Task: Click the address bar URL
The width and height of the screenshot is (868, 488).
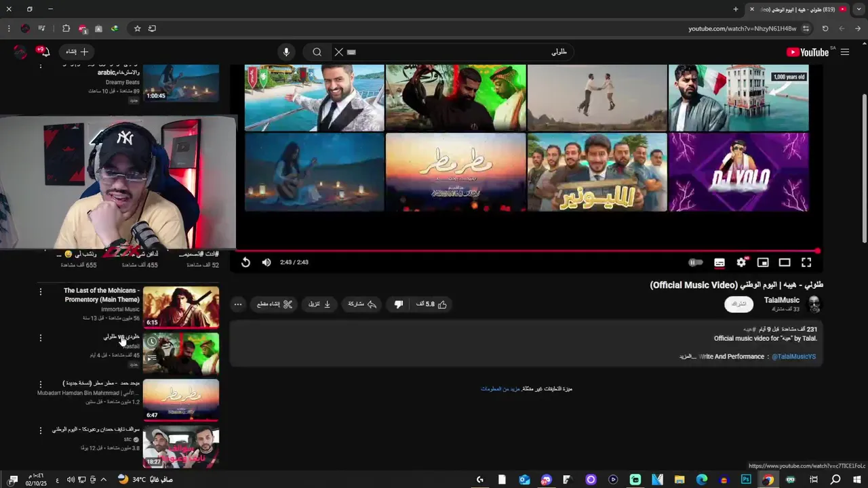Action: click(743, 28)
